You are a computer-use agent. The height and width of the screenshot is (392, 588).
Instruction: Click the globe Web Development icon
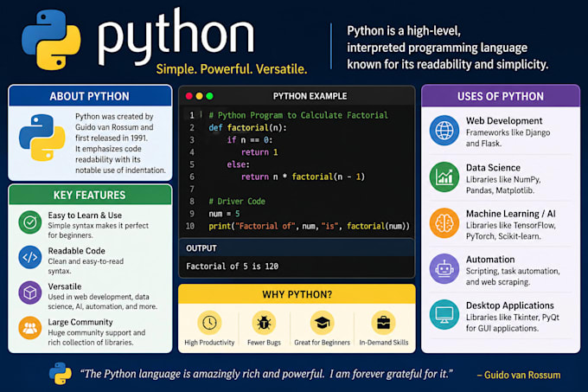coord(444,131)
